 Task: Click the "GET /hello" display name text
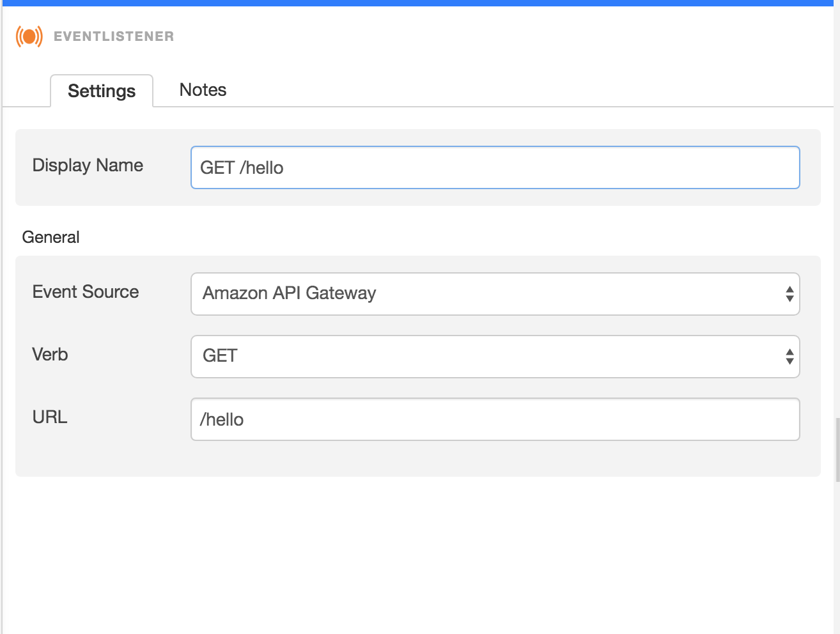tap(242, 168)
